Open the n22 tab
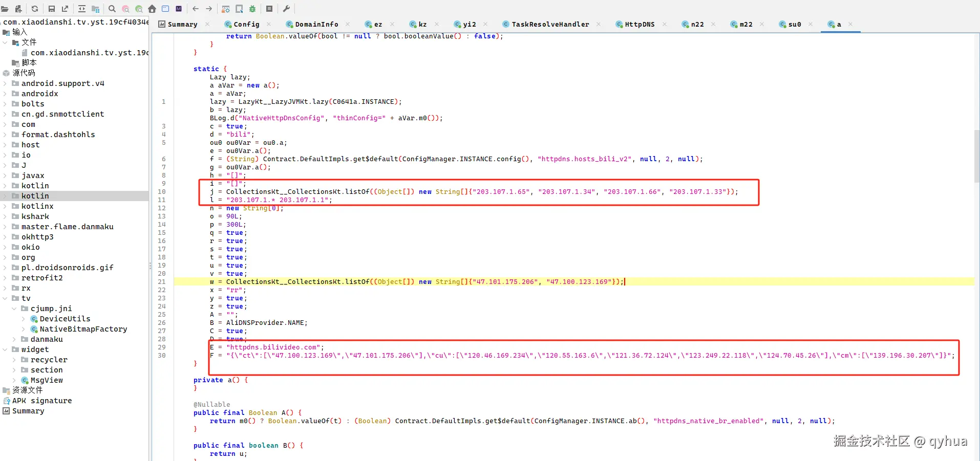The height and width of the screenshot is (461, 980). pyautogui.click(x=693, y=24)
